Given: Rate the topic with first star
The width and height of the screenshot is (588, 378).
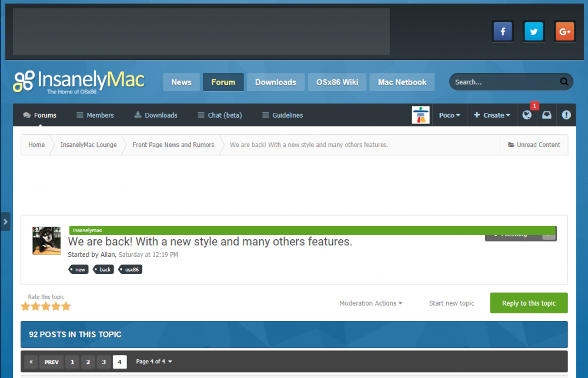Looking at the screenshot, I should pyautogui.click(x=25, y=306).
